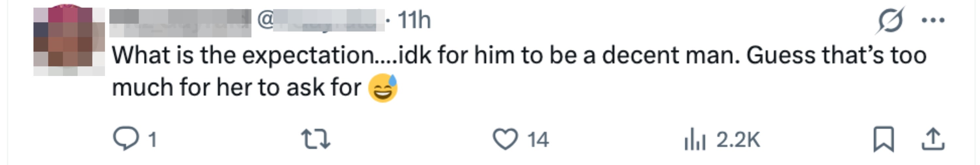This screenshot has width=980, height=165.
Task: Open the three-dot more options menu
Action: click(933, 21)
